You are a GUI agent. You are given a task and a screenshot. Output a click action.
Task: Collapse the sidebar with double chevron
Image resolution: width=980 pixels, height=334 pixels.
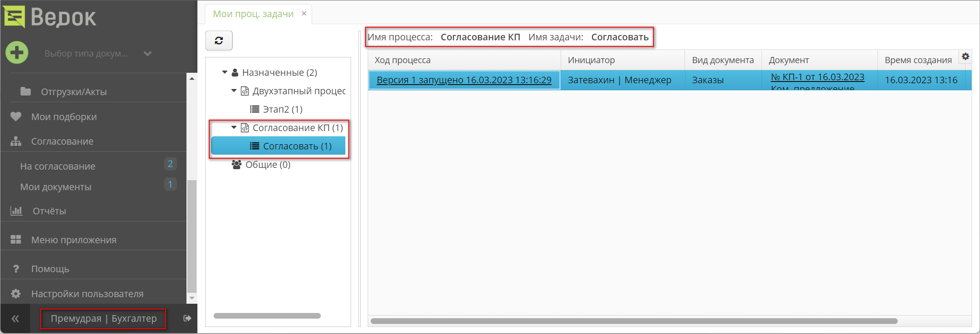coord(15,319)
